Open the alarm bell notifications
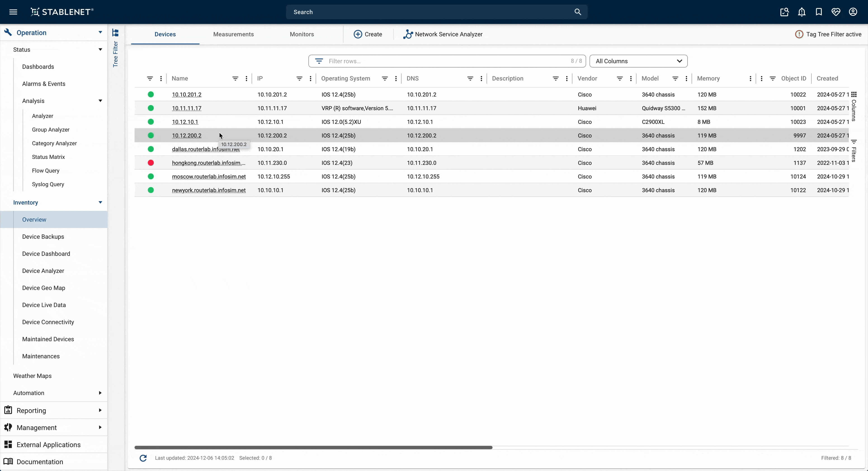 [x=802, y=12]
